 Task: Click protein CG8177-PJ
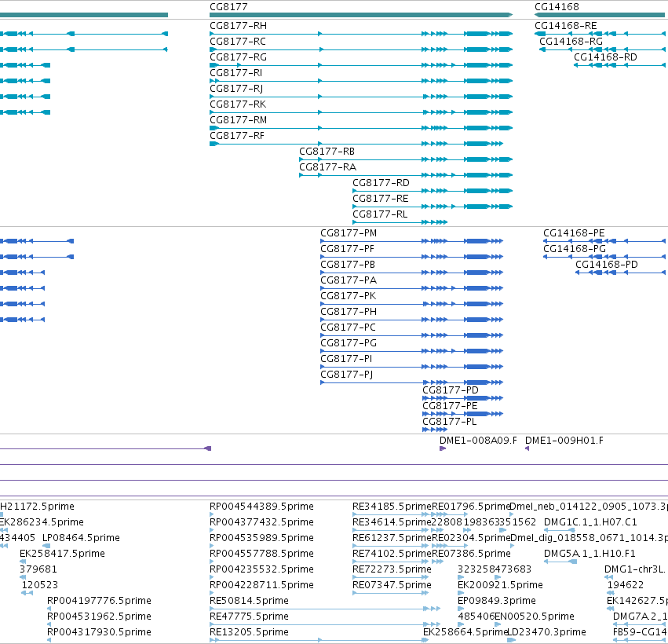(x=346, y=375)
